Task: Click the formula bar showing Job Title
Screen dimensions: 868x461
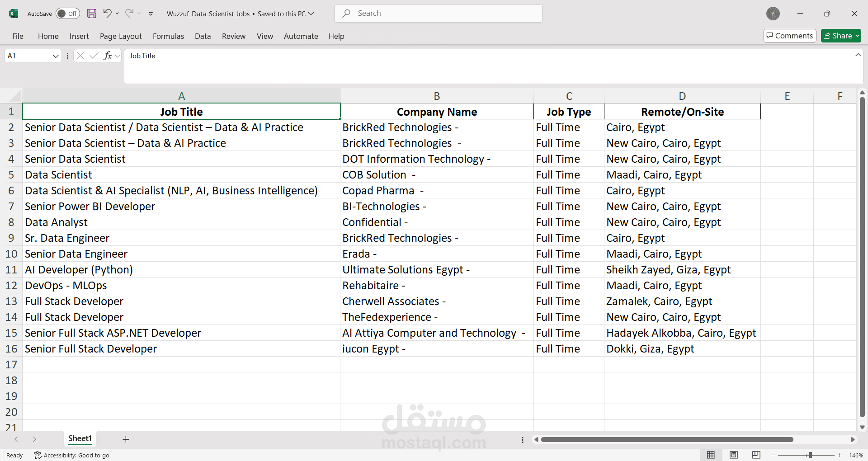Action: (488, 66)
